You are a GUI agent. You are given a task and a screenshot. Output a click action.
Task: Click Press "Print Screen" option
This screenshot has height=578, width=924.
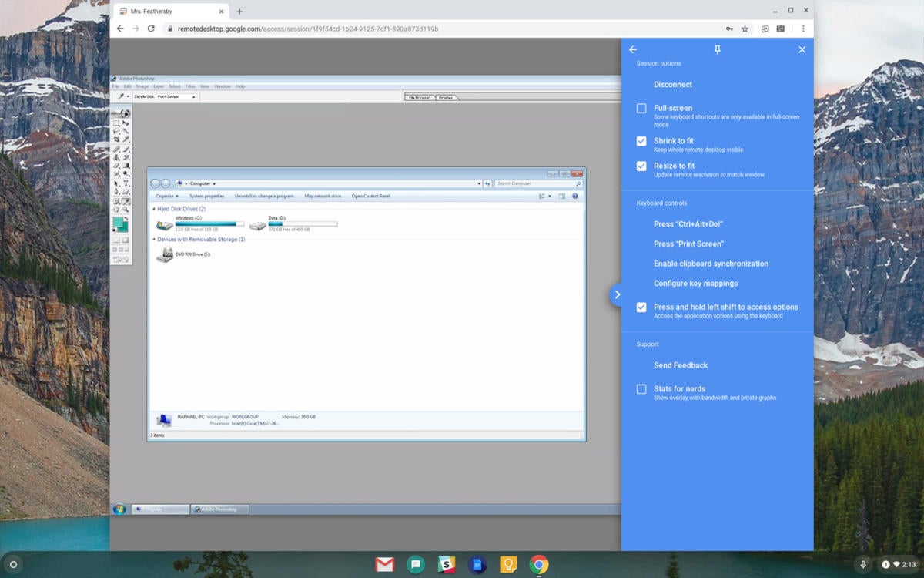pyautogui.click(x=688, y=244)
